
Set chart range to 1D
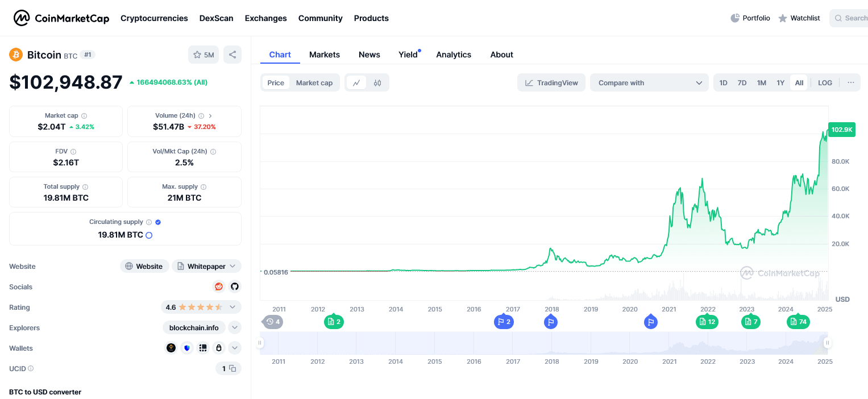[x=723, y=82]
